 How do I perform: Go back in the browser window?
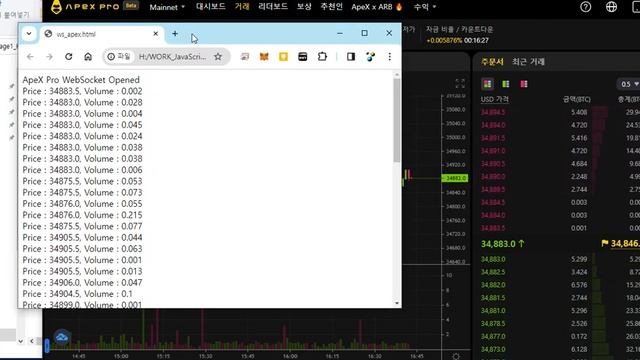pos(30,57)
